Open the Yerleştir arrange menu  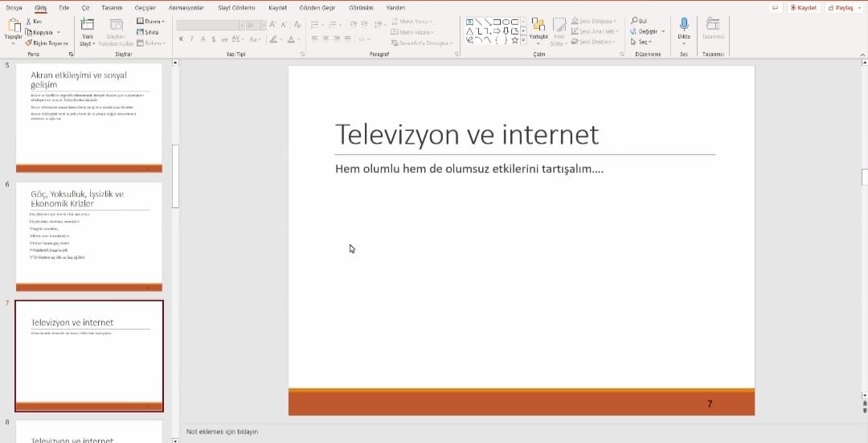538,31
